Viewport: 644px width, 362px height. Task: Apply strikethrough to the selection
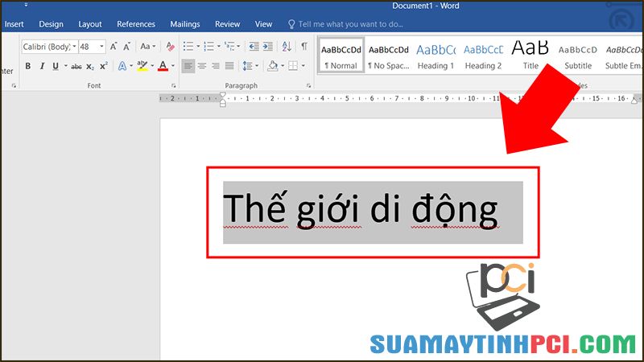[x=76, y=66]
